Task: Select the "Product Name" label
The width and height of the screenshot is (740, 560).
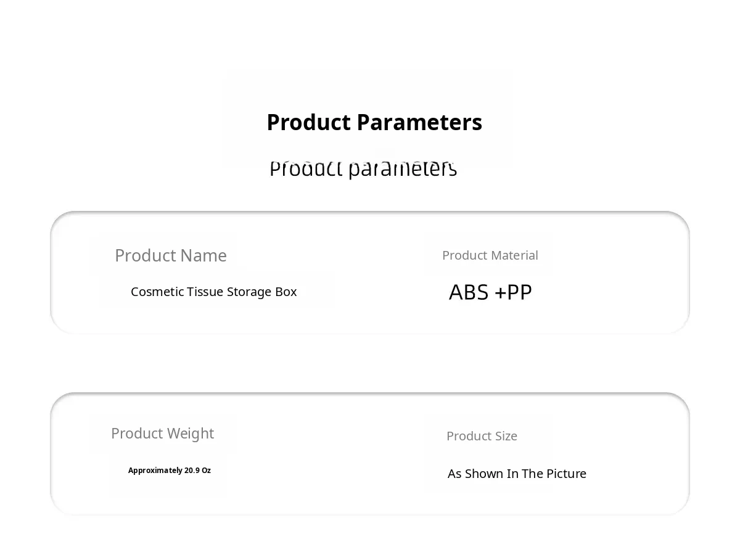Action: [x=171, y=255]
